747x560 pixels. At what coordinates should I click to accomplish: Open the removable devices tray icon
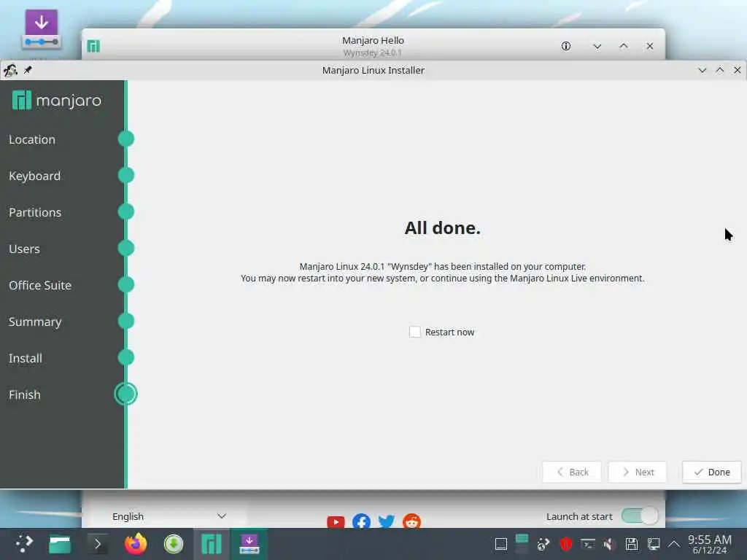pyautogui.click(x=631, y=544)
